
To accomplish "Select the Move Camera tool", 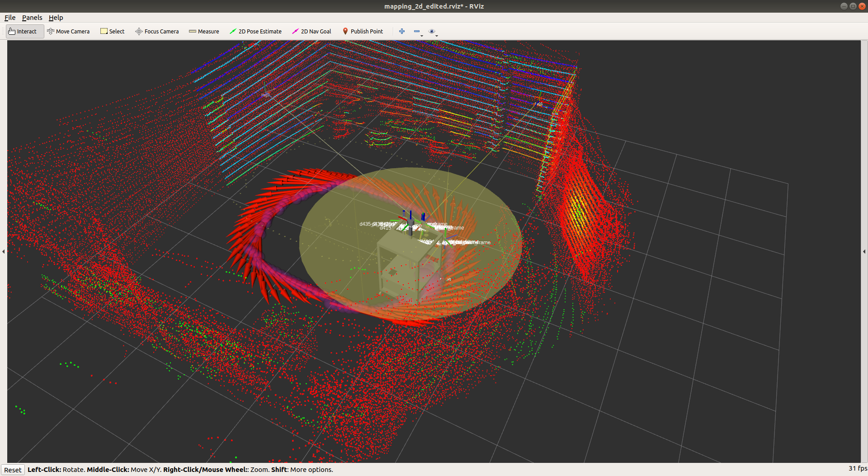I will coord(68,31).
